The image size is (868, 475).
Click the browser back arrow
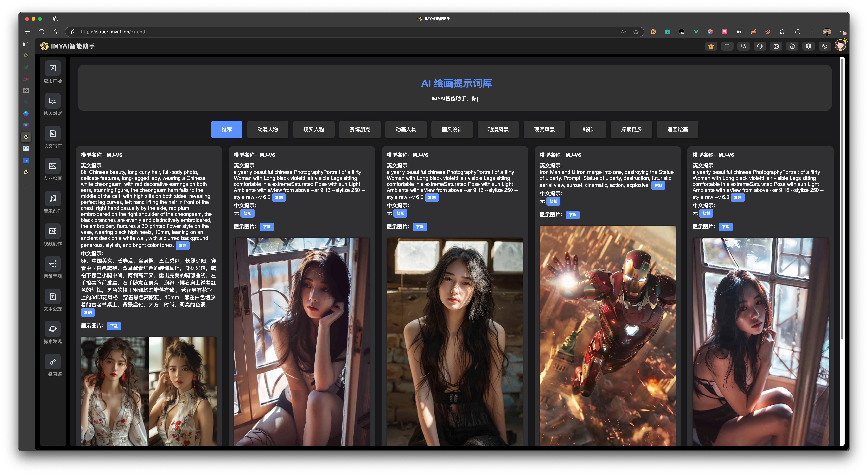click(x=27, y=32)
